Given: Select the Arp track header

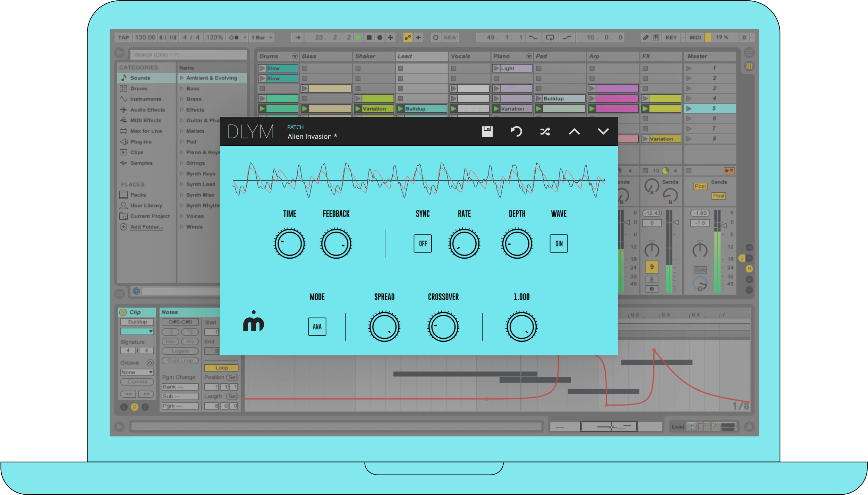Looking at the screenshot, I should click(x=613, y=56).
